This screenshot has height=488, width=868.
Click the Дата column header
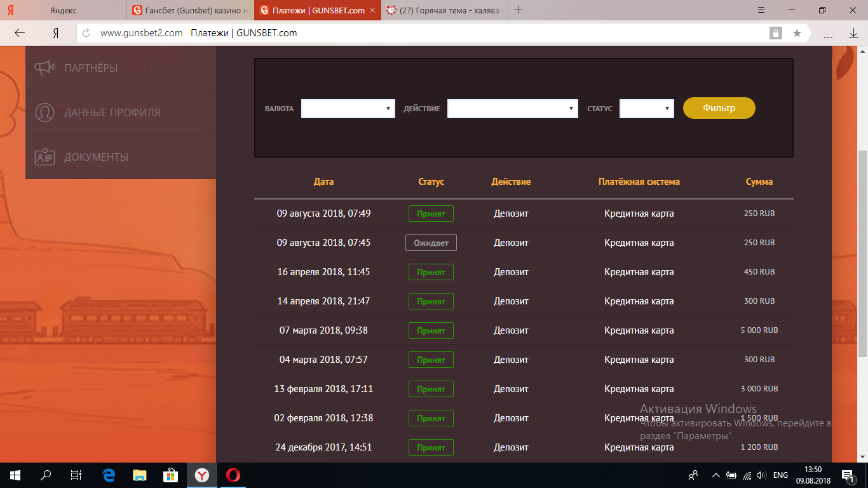(x=323, y=182)
